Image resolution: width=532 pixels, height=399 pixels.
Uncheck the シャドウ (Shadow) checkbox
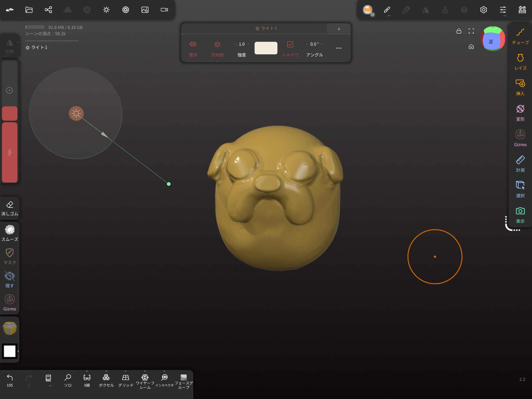click(x=290, y=45)
